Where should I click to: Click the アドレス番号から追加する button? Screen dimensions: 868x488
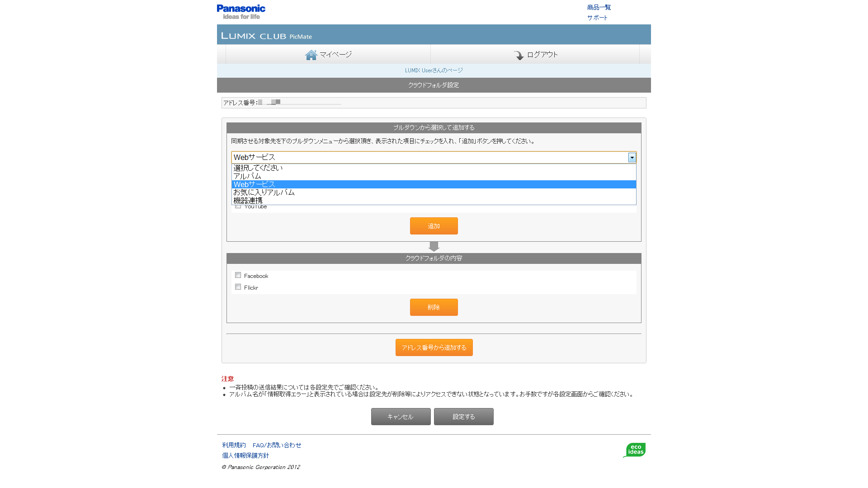[434, 347]
